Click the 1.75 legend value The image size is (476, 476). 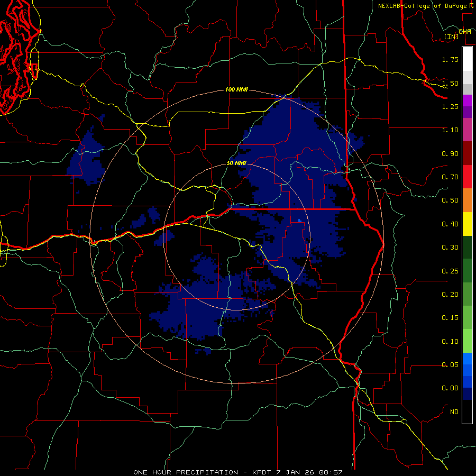pos(450,59)
